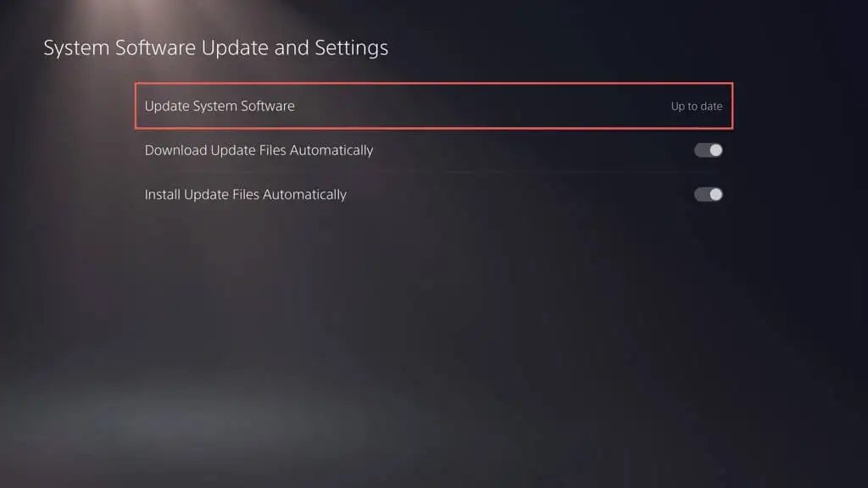Disable automatic downloading of update files
Image resolution: width=868 pixels, height=488 pixels.
point(708,150)
